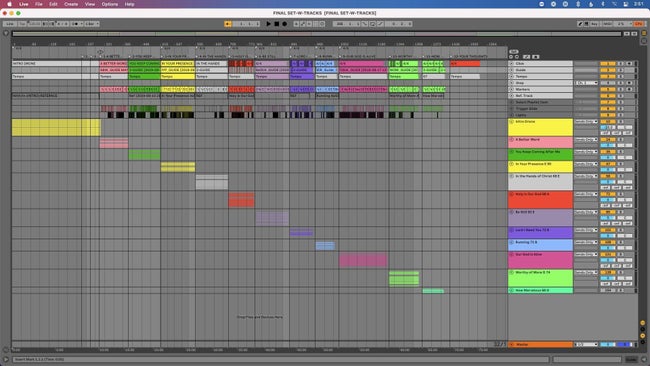Unfold the Guide track

(512, 70)
